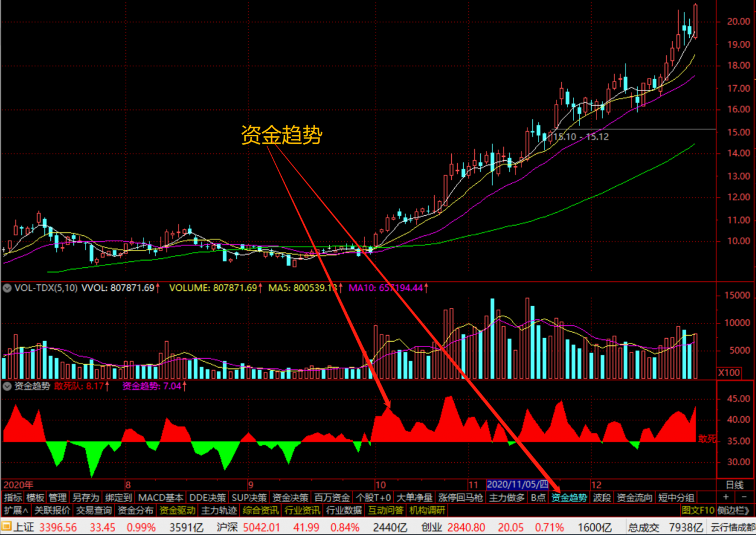Select the 资金流向 indicator tab
The image size is (756, 535).
click(x=635, y=498)
